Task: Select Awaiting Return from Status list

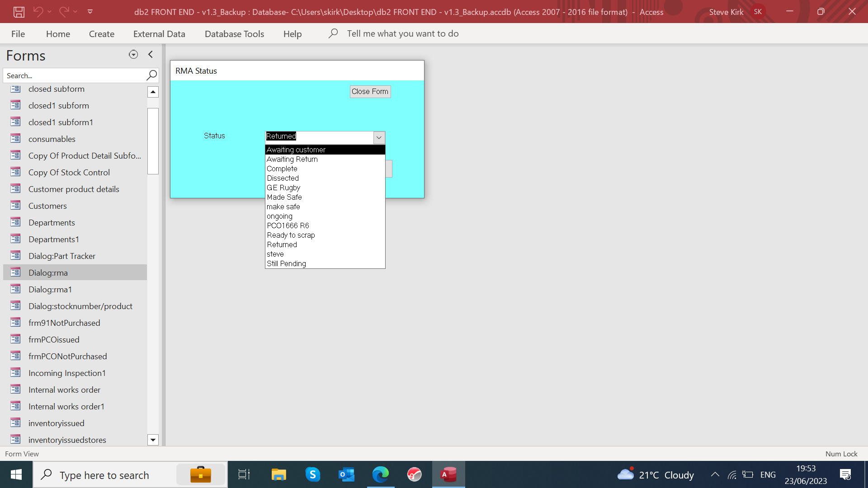Action: pos(292,159)
